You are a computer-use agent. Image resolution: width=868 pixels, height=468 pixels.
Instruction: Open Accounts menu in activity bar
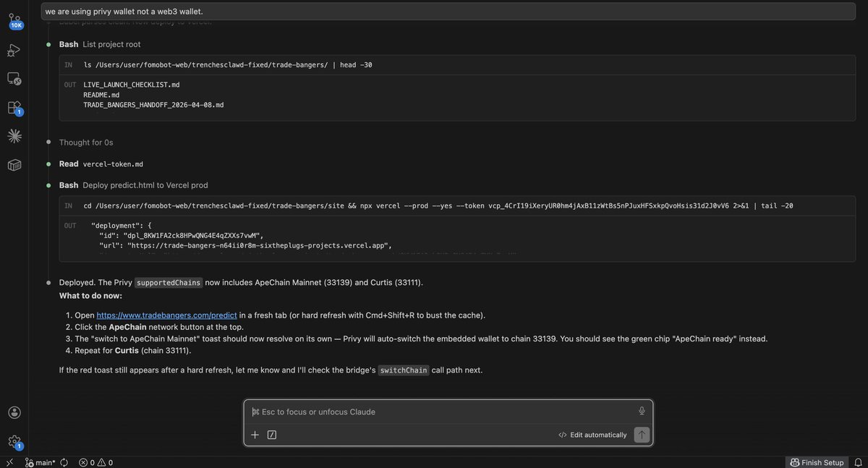click(14, 412)
